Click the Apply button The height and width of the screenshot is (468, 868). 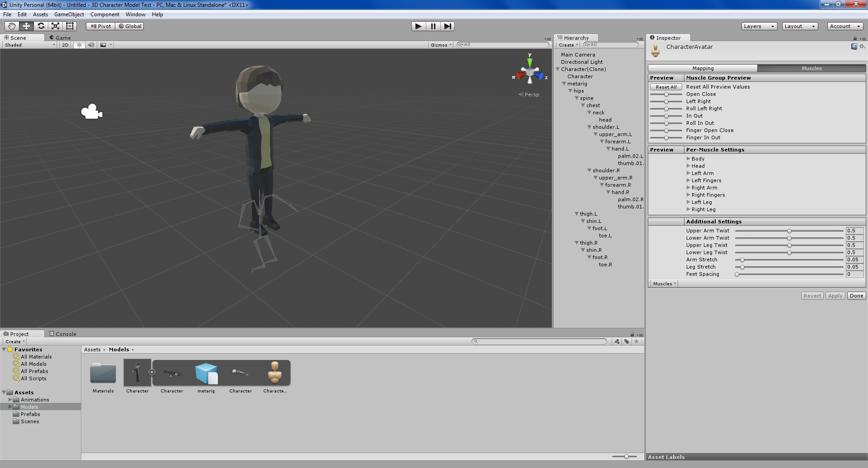tap(835, 296)
